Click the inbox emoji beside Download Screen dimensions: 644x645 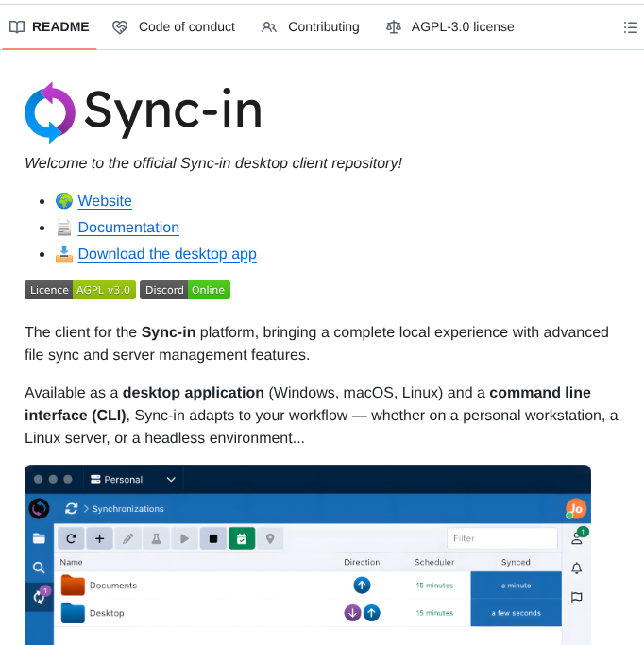click(x=64, y=254)
